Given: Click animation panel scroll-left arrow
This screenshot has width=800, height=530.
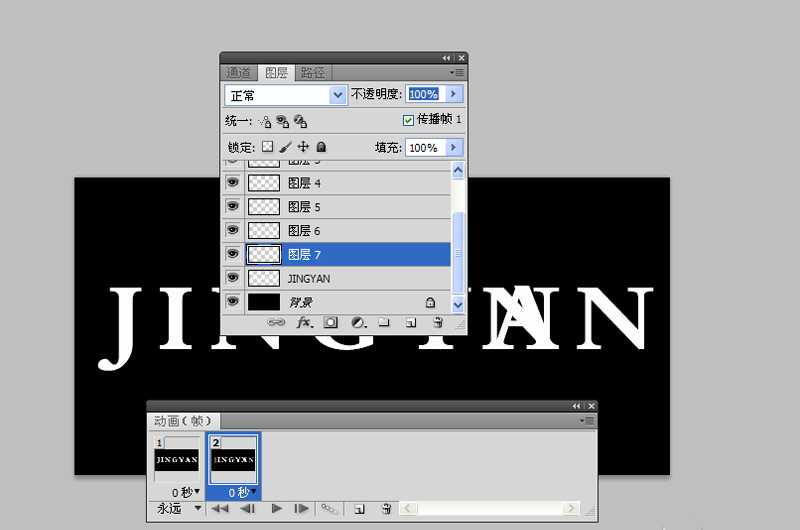Looking at the screenshot, I should pos(408,509).
